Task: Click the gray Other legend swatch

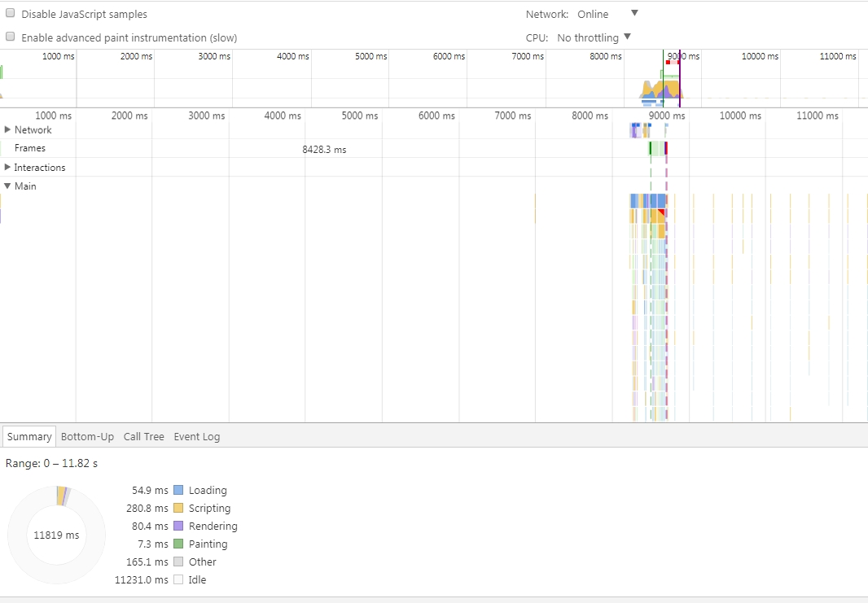Action: (x=178, y=562)
